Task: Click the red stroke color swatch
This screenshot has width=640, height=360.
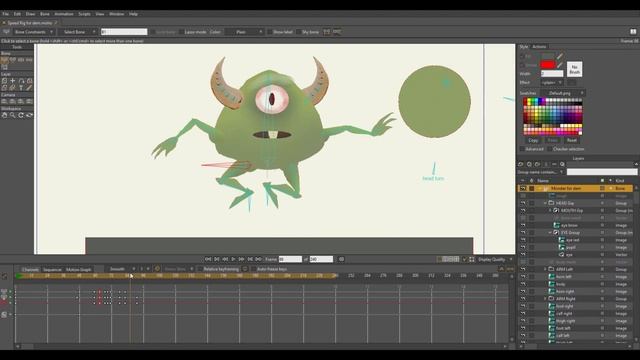Action: (548, 65)
